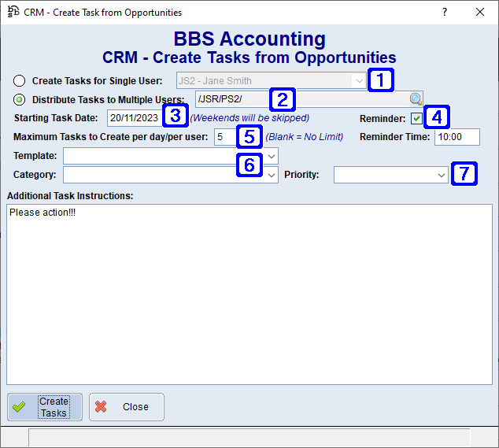Select Distribute Tasks to Multiple Users radio
This screenshot has width=499, height=448.
19,100
